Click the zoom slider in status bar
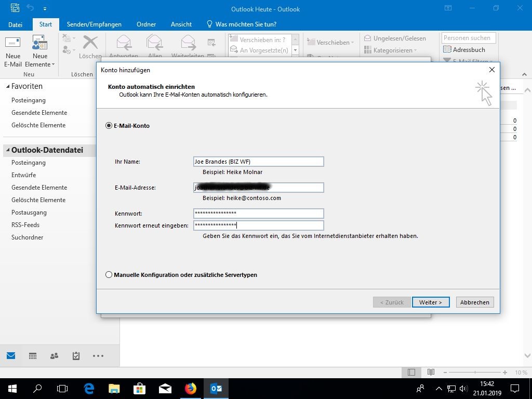The height and width of the screenshot is (399, 532). click(475, 373)
